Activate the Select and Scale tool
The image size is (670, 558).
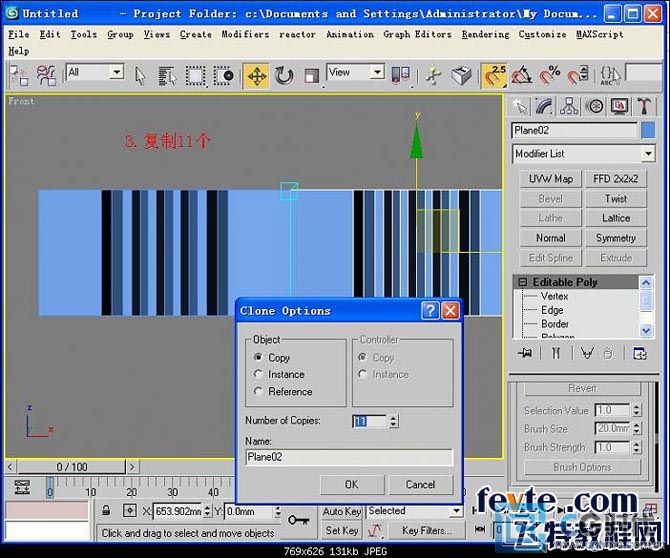point(312,76)
